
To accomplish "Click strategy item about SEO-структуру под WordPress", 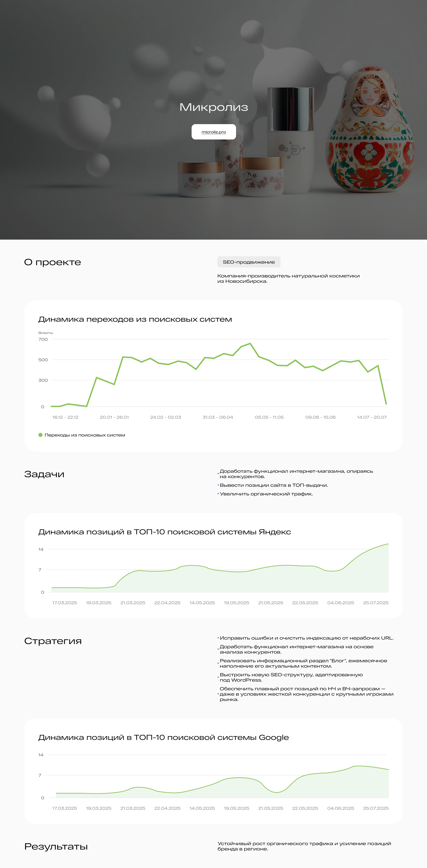I will point(291,677).
